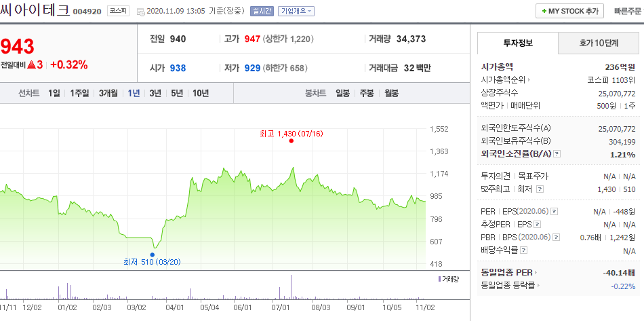Image resolution: width=644 pixels, height=321 pixels.
Task: Click the 코스피 market badge
Action: [x=118, y=11]
